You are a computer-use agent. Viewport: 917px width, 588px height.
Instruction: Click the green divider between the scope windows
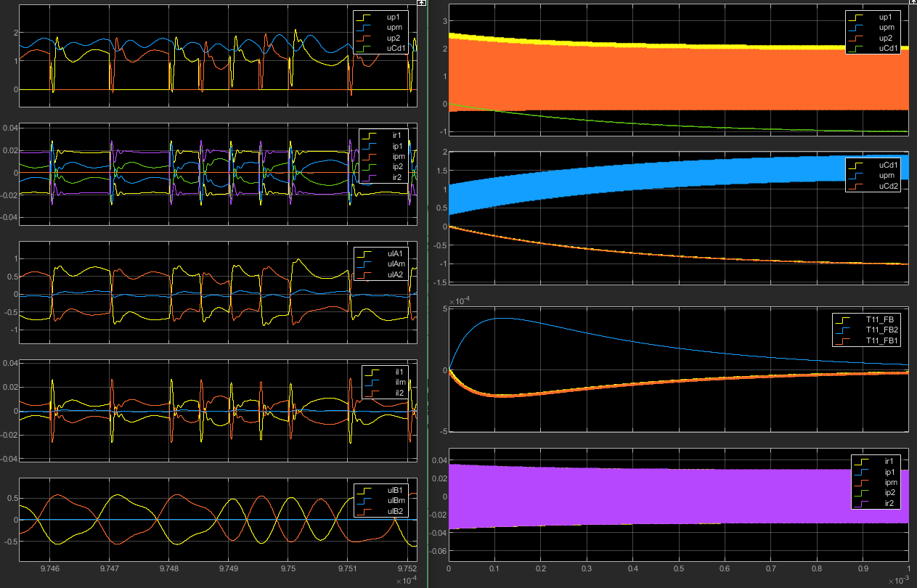click(x=428, y=290)
